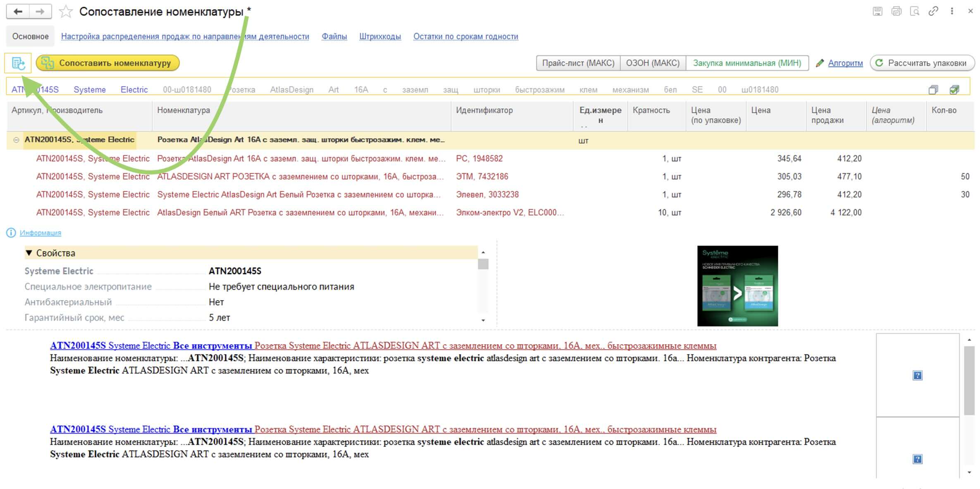The width and height of the screenshot is (980, 489).
Task: Click the refresh list icon beside Сопоставить номенклатуру
Action: click(x=18, y=63)
